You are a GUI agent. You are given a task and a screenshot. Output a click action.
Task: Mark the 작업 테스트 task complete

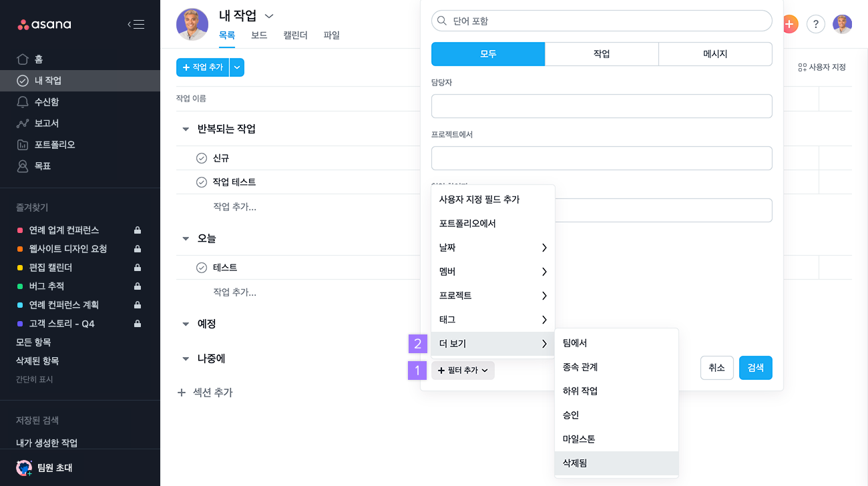(x=202, y=182)
